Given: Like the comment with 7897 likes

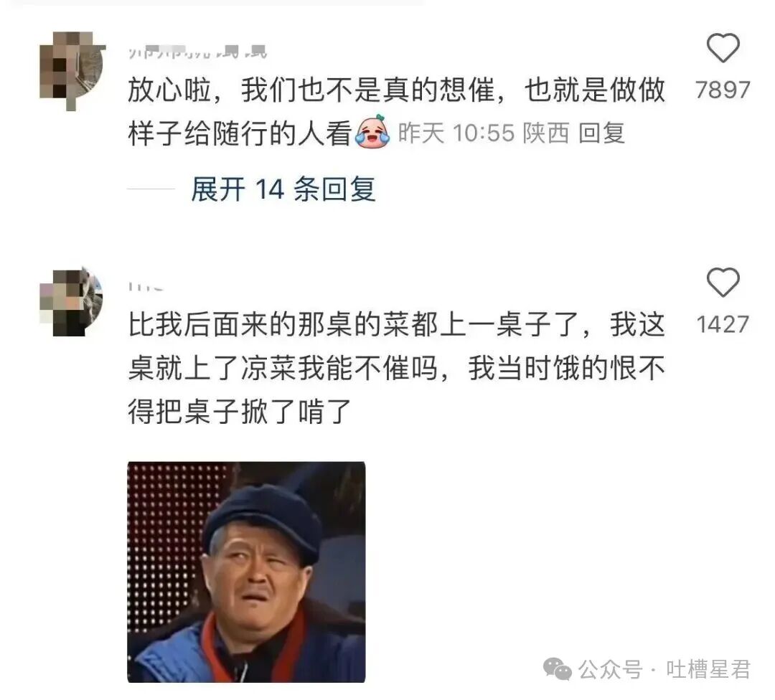Looking at the screenshot, I should [723, 48].
